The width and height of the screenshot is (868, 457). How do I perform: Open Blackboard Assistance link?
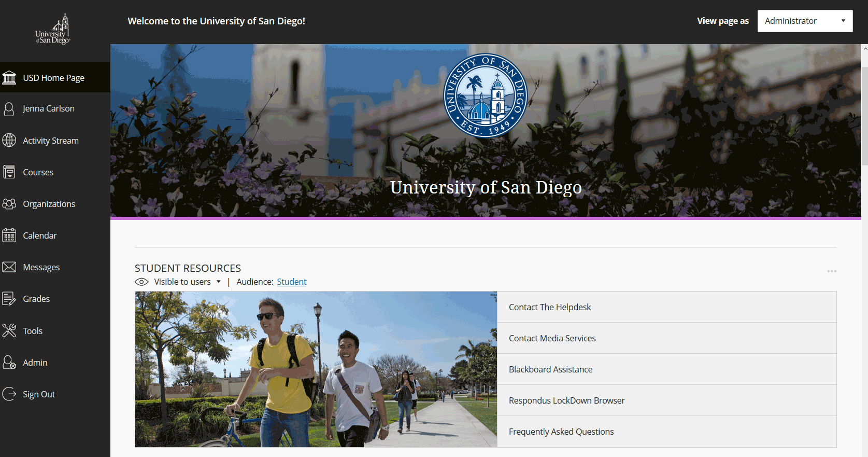[x=666, y=369]
